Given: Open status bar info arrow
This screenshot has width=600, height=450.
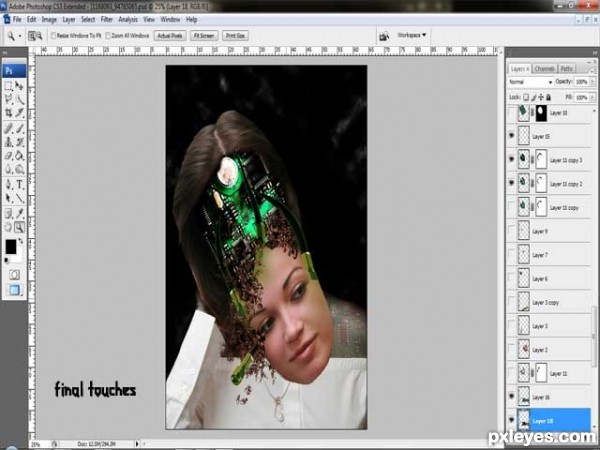Looking at the screenshot, I should click(137, 444).
